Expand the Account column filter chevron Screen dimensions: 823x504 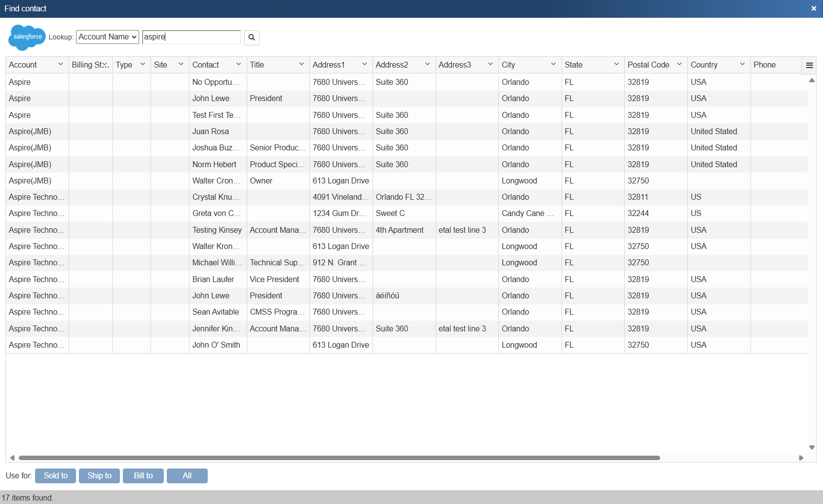click(x=61, y=65)
